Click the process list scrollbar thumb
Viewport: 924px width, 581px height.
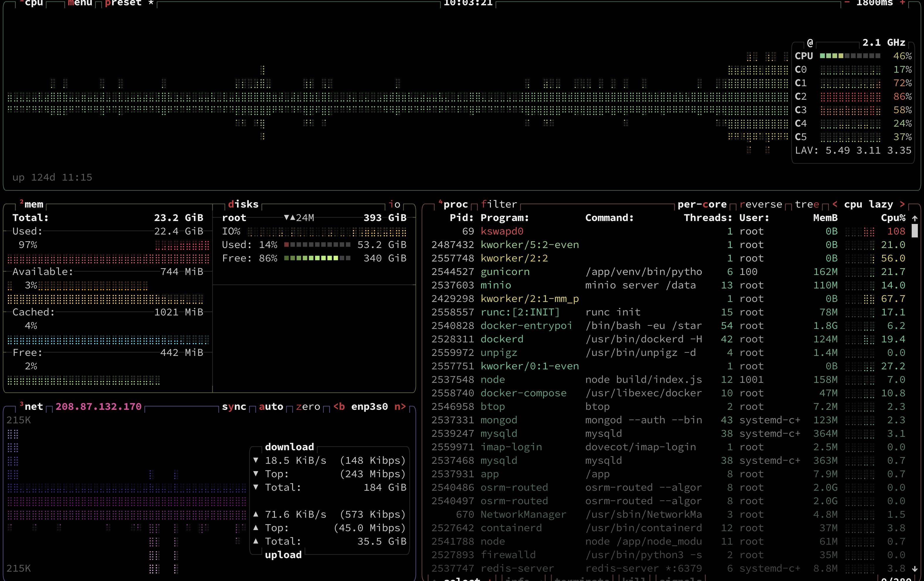click(915, 231)
